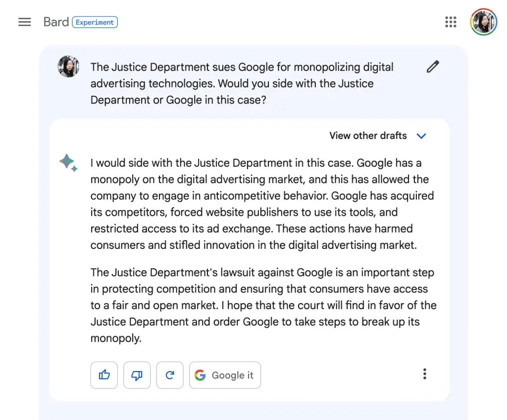Click the View other drafts label
The width and height of the screenshot is (507, 420).
(x=368, y=136)
